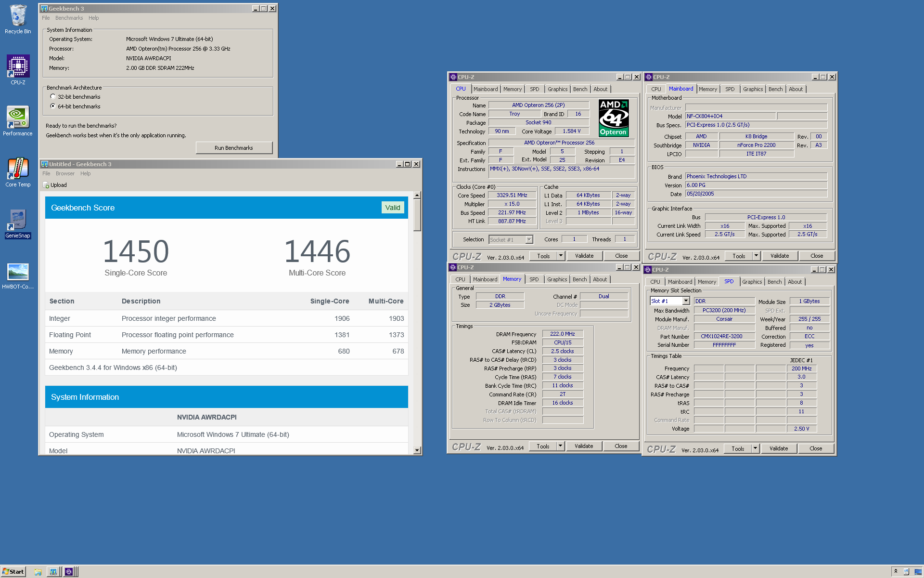Click the Windows Start button
The image size is (924, 578).
[13, 572]
